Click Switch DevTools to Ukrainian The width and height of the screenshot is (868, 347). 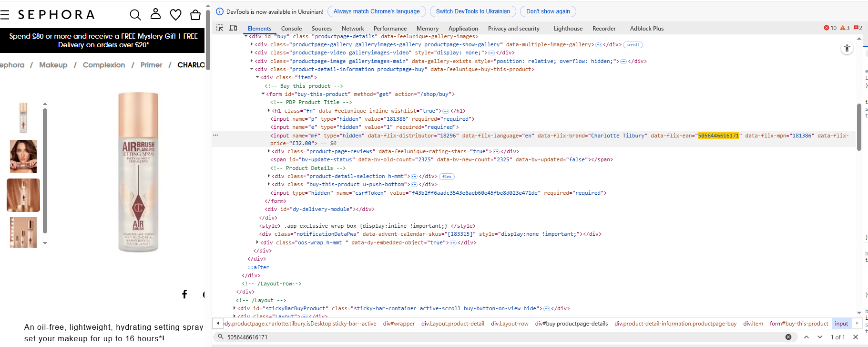pos(473,11)
